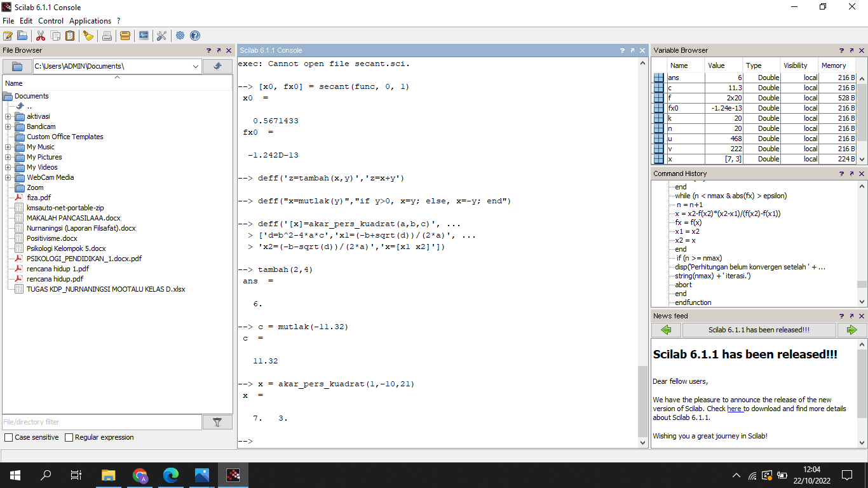Open the Control menu
The image size is (868, 488).
[x=51, y=21]
